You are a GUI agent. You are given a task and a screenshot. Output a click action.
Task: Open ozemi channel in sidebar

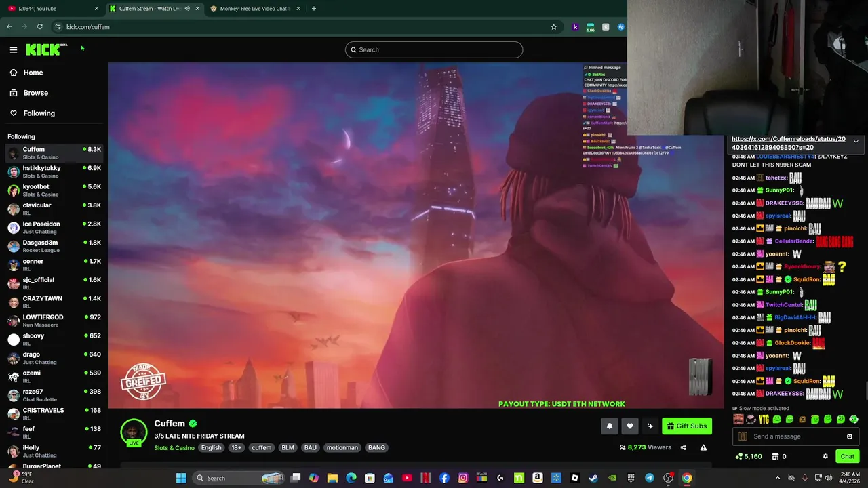(x=54, y=376)
